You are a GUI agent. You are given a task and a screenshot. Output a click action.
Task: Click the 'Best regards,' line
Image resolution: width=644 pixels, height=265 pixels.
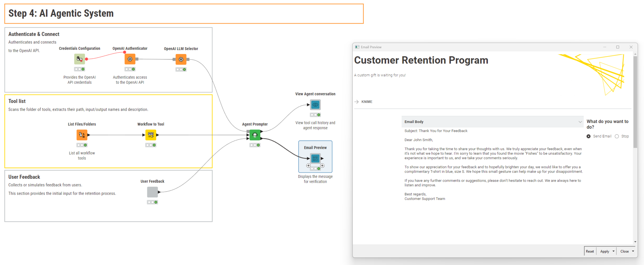415,194
